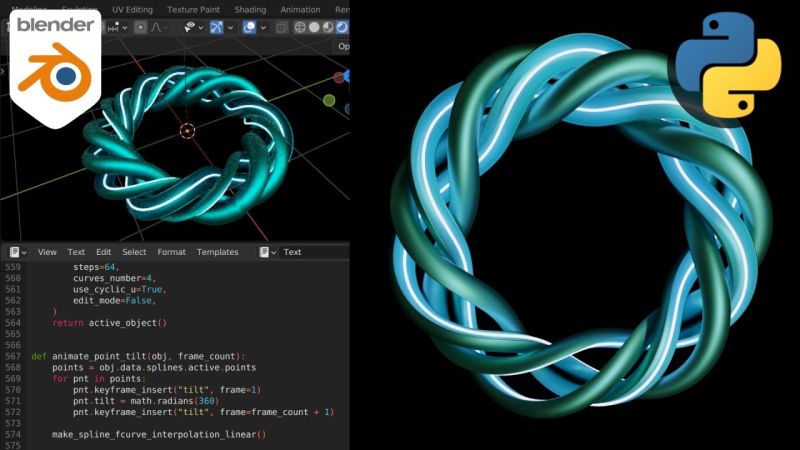
Task: Click line 'make_spline_fcurve_interpolation_linear()'
Action: point(159,435)
